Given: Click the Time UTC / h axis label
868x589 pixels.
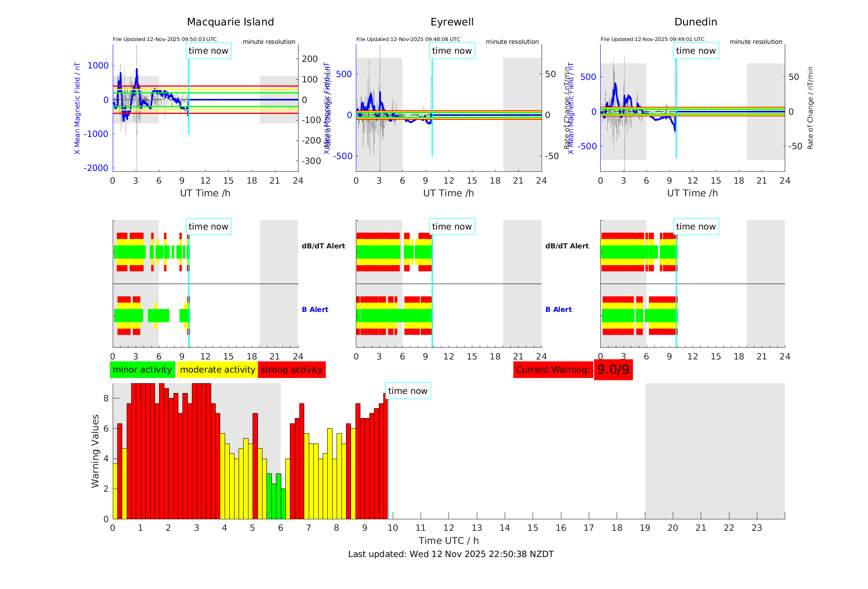Looking at the screenshot, I should point(449,541).
